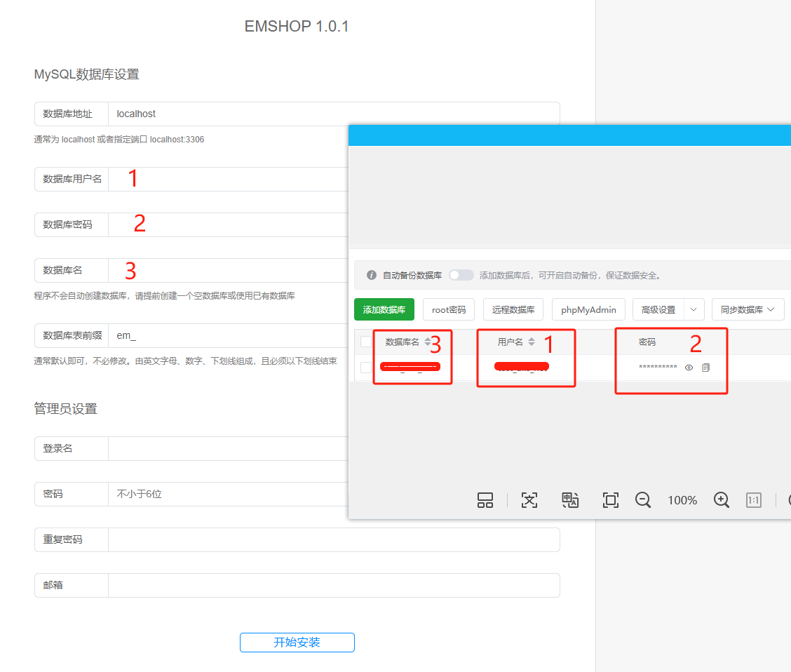
Task: Click the text extraction icon in viewer toolbar
Action: point(529,500)
